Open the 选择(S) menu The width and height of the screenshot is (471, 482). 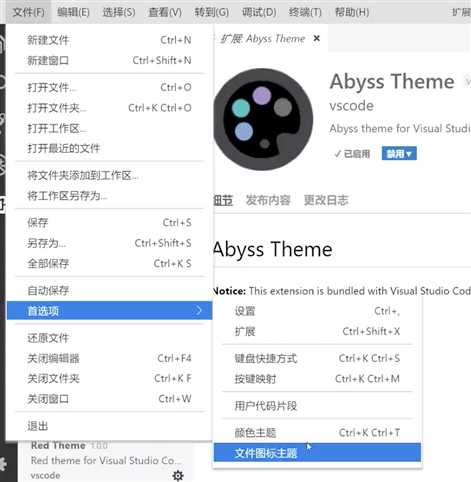point(119,12)
